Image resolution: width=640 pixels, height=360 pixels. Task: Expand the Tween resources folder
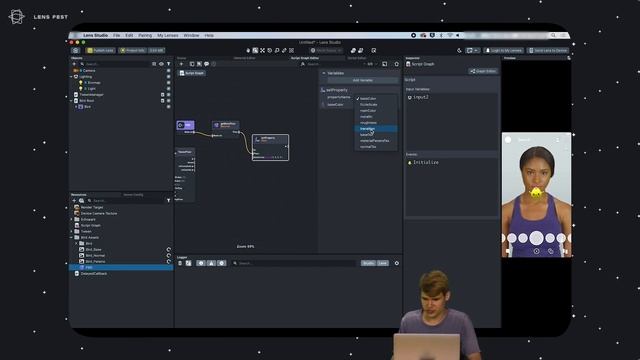click(72, 231)
